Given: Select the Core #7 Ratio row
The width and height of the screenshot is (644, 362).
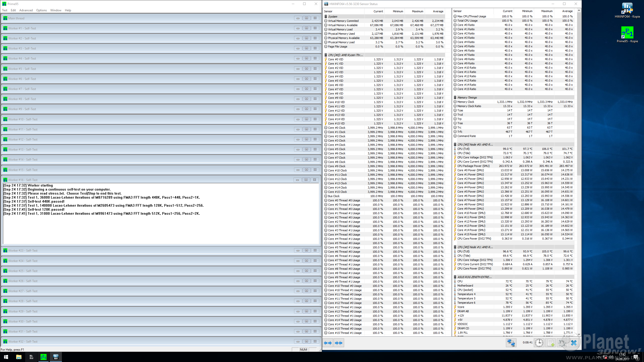Looking at the screenshot, I should pyautogui.click(x=513, y=55).
